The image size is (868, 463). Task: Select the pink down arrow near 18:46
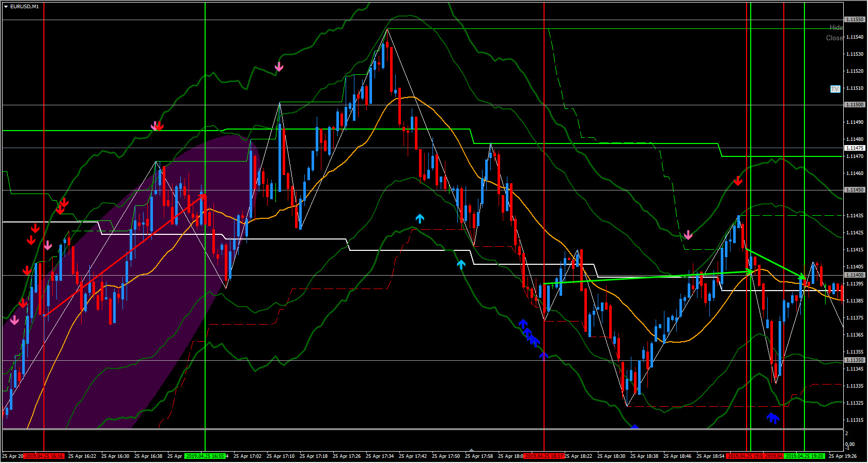[688, 235]
